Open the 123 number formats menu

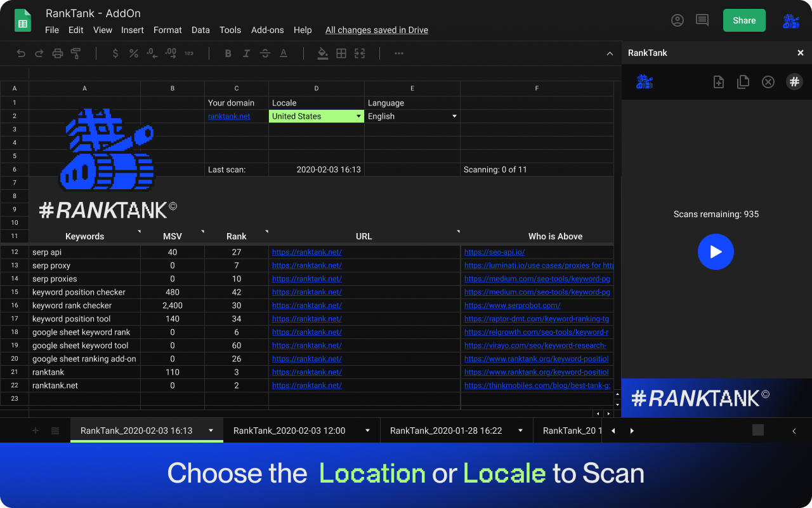pos(189,53)
